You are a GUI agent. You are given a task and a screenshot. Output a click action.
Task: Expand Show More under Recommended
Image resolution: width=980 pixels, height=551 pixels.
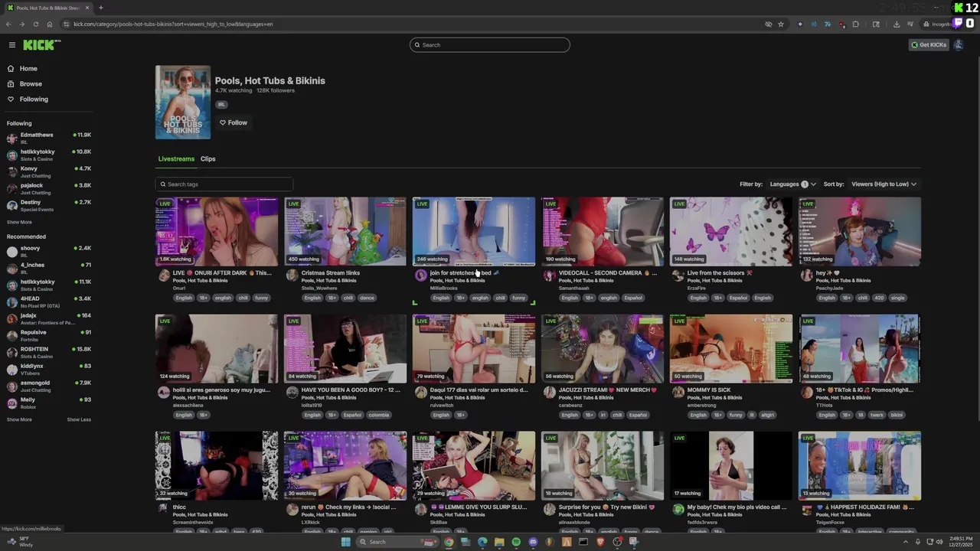[x=19, y=420]
